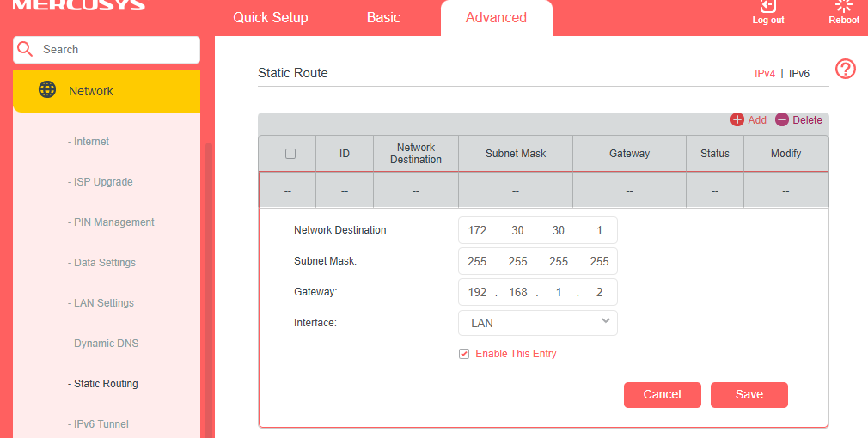Open IPv6 Tunnel menu item
This screenshot has height=438, width=868.
(98, 424)
